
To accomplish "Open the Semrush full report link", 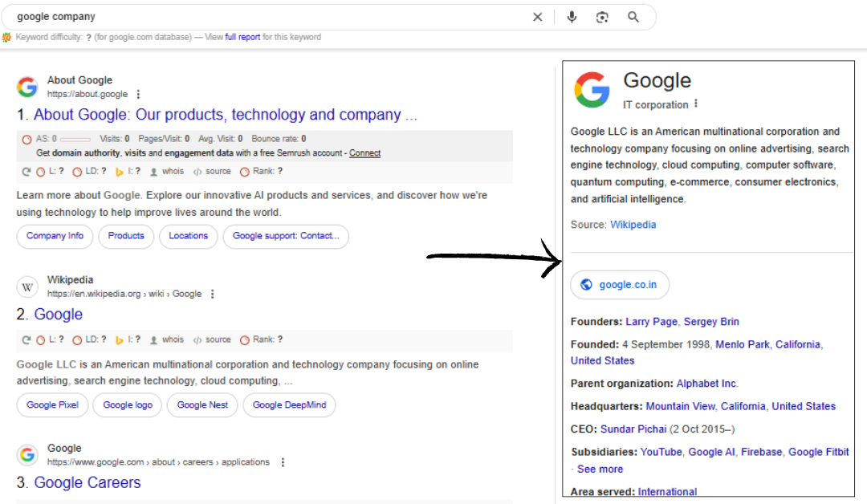I will click(242, 37).
